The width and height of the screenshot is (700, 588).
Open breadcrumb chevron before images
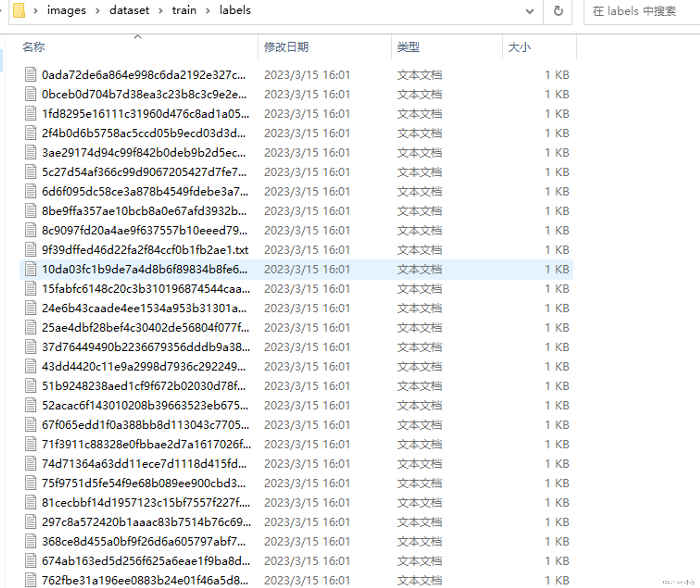coord(35,11)
